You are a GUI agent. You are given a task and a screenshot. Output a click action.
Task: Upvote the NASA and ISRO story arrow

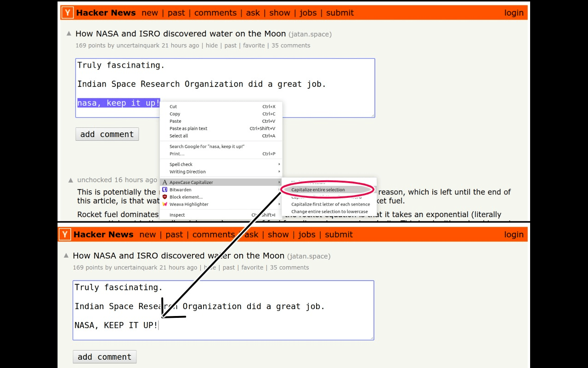click(69, 33)
